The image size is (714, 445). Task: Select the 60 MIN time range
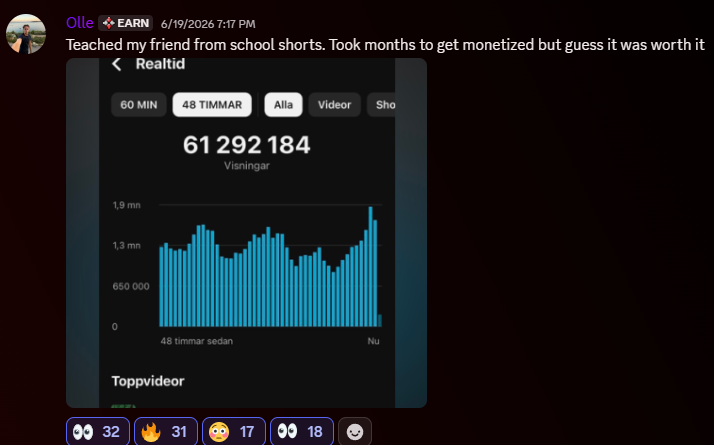click(139, 105)
